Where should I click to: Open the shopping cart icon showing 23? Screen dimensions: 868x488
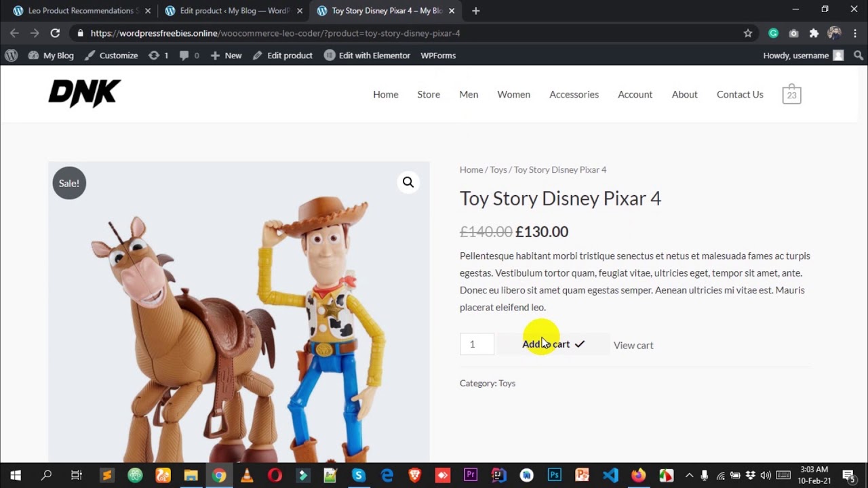[791, 94]
